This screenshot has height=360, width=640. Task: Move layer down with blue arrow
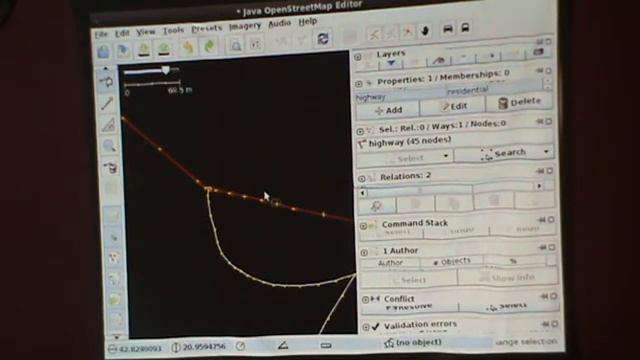(391, 64)
